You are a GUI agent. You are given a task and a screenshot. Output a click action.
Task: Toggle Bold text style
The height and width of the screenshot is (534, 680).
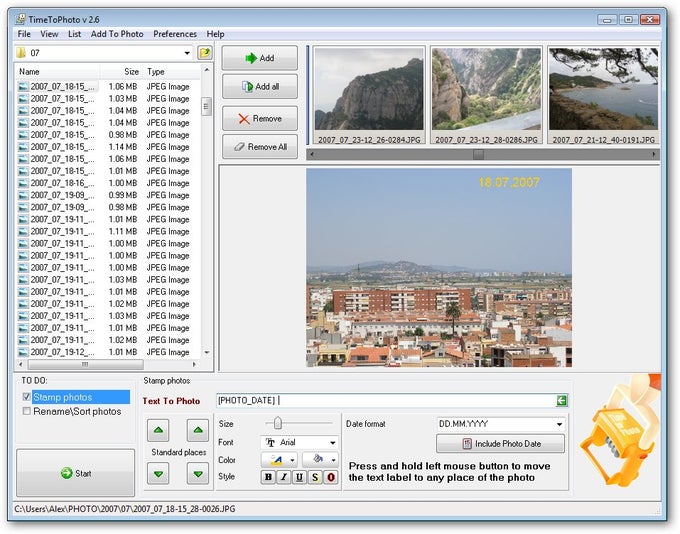pos(268,477)
